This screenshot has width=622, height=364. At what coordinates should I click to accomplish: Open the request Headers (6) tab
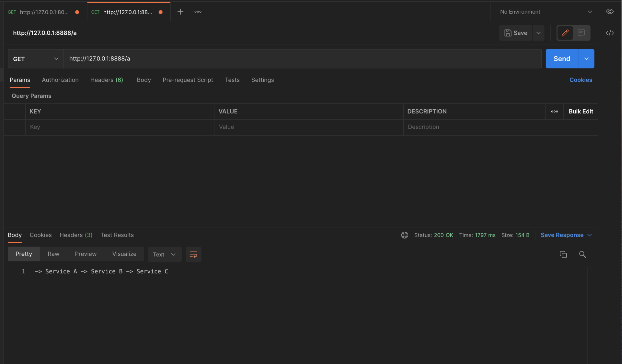pyautogui.click(x=107, y=80)
